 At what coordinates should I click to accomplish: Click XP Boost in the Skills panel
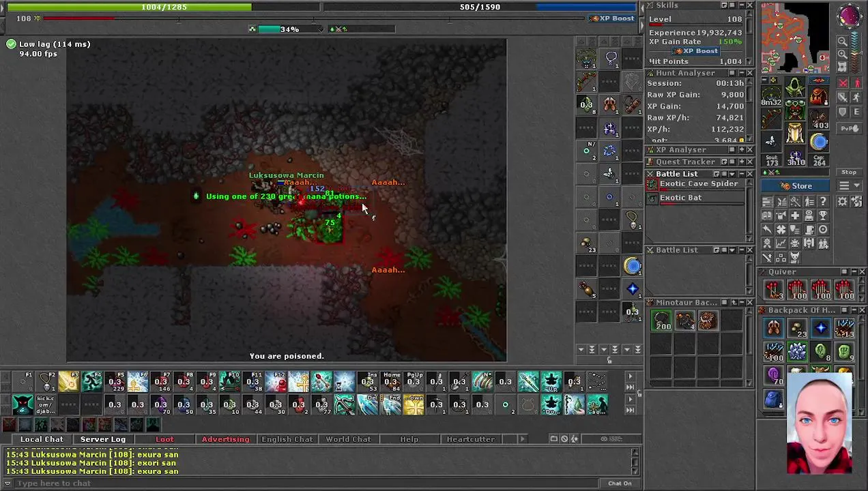pyautogui.click(x=695, y=51)
